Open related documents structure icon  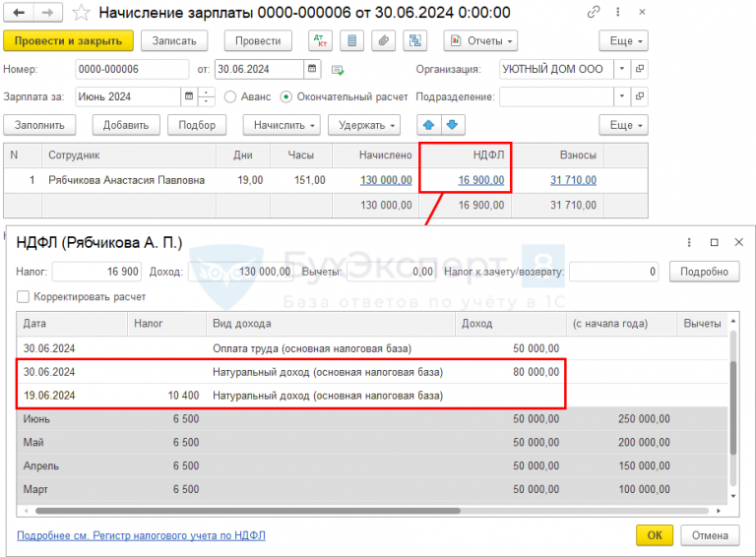coord(415,41)
